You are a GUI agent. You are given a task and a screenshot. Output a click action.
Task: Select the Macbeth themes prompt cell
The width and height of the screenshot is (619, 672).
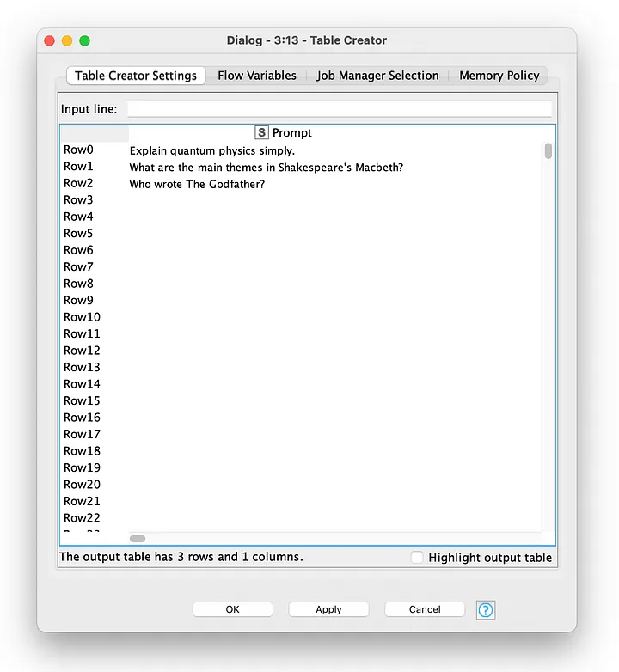(267, 167)
